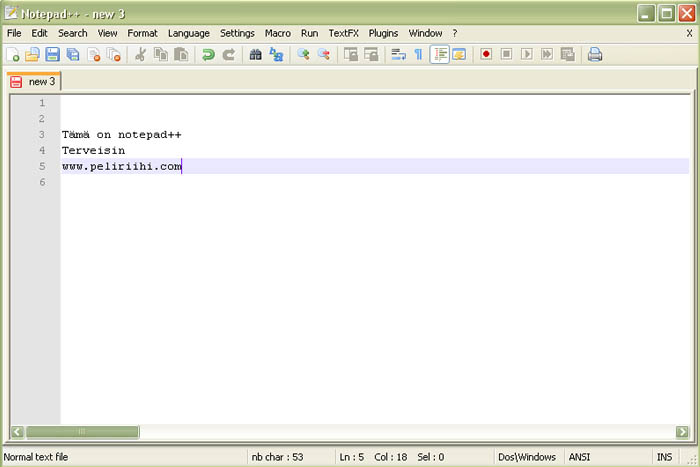Zoom out with the magnifier minus icon
Viewport: 700px width, 467px height.
(x=324, y=54)
